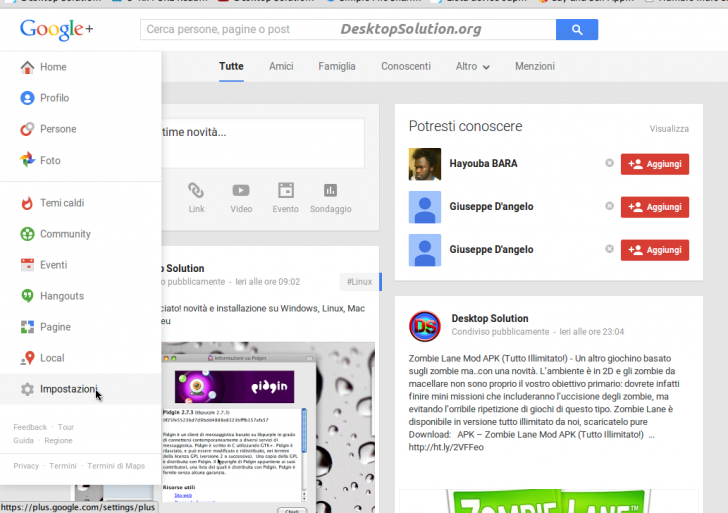
Task: Select the Pagine icon
Action: tap(27, 327)
